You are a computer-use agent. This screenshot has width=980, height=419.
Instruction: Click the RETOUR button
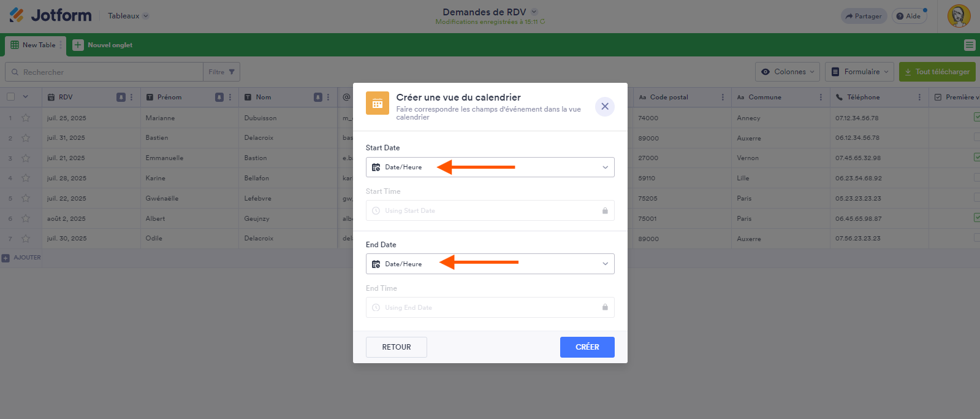396,347
